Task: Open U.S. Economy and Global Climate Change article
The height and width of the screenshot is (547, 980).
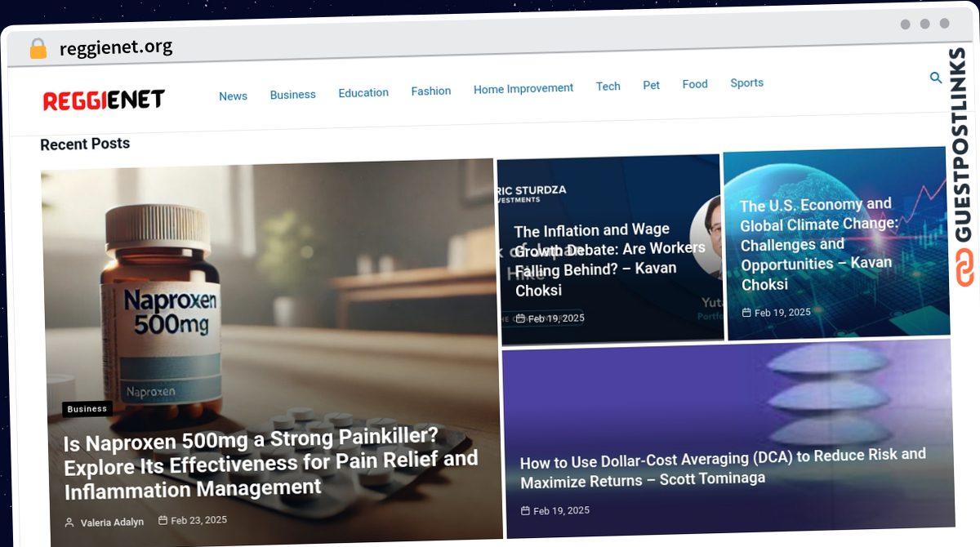Action: [x=818, y=243]
